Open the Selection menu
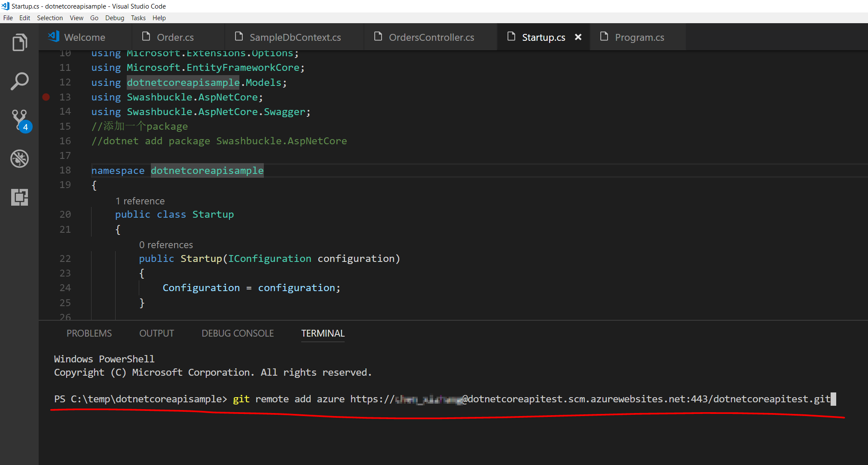The height and width of the screenshot is (465, 868). pos(50,18)
